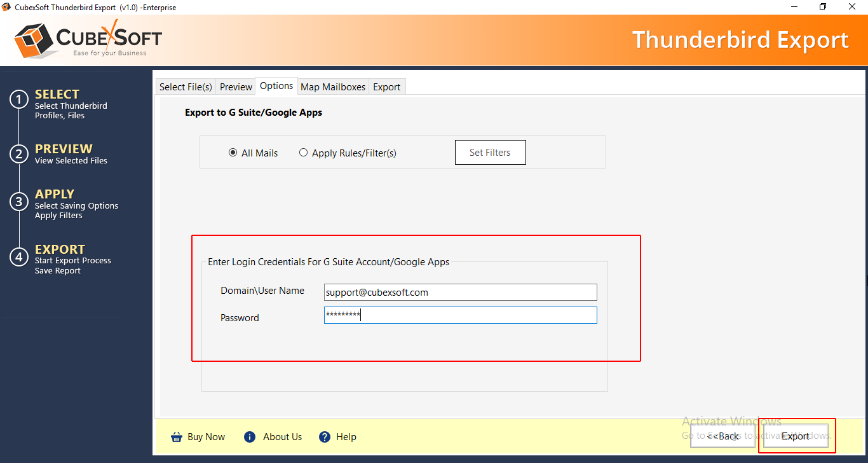Image resolution: width=868 pixels, height=463 pixels.
Task: Restore the window using title bar button
Action: click(x=823, y=7)
